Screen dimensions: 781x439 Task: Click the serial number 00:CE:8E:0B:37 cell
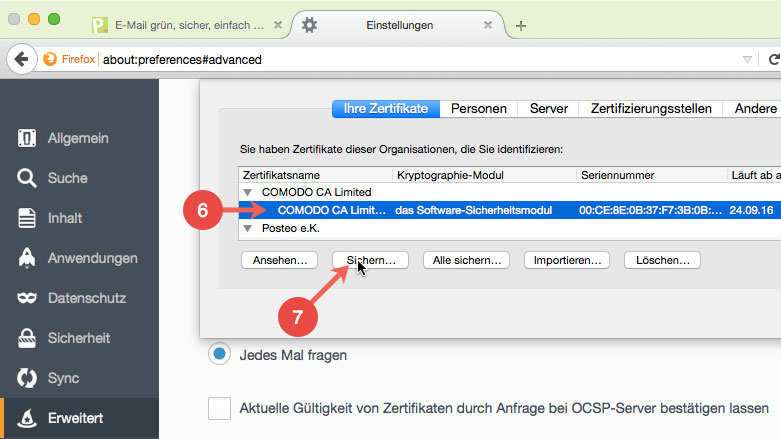pos(650,210)
